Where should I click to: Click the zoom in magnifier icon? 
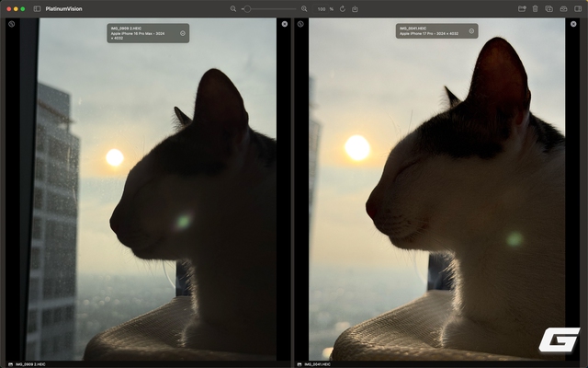pyautogui.click(x=305, y=8)
